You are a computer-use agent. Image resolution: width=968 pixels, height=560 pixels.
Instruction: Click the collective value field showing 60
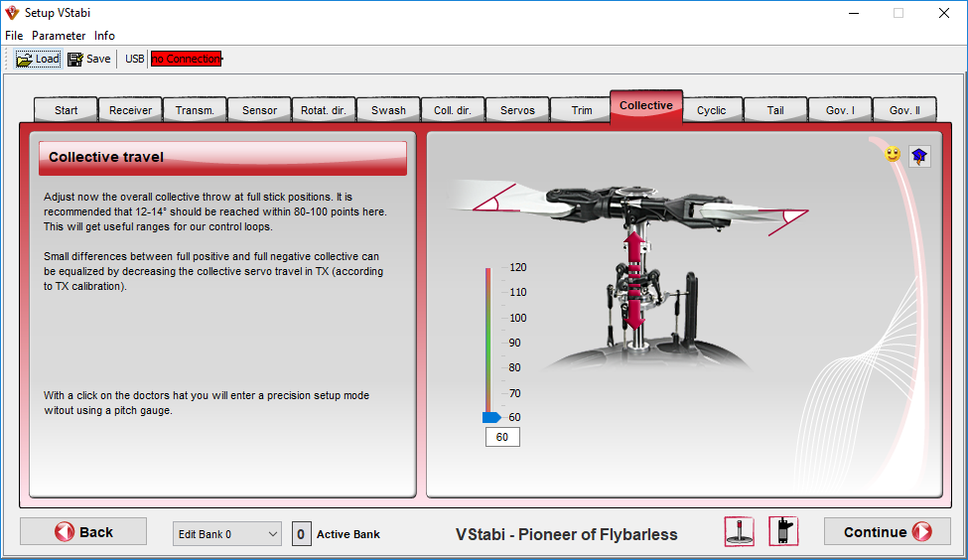click(502, 437)
